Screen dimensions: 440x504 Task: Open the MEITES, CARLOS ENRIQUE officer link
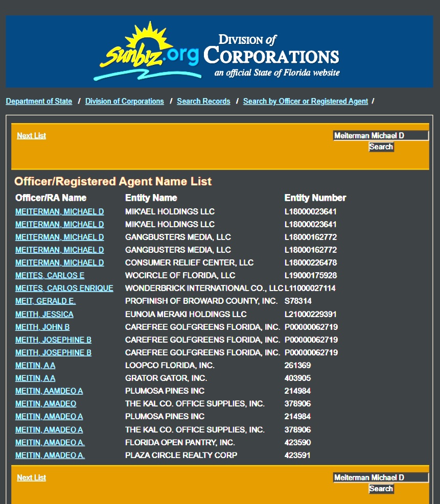click(x=64, y=288)
